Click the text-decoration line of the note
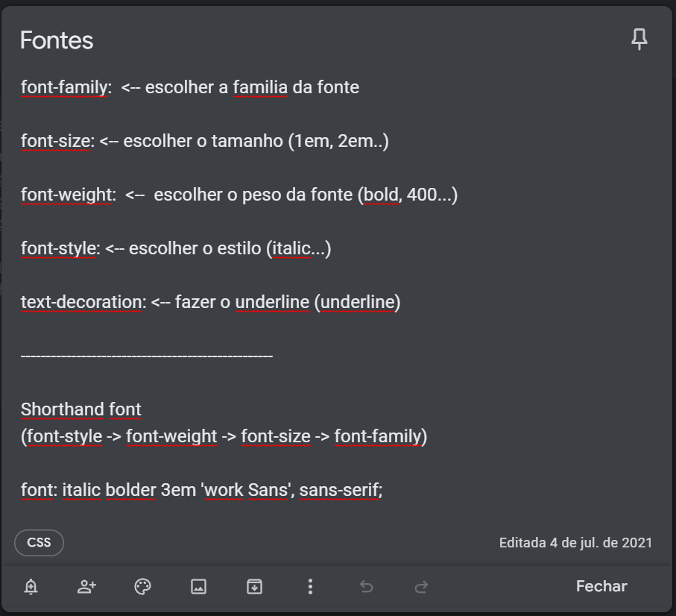Image resolution: width=676 pixels, height=616 pixels. 211,302
